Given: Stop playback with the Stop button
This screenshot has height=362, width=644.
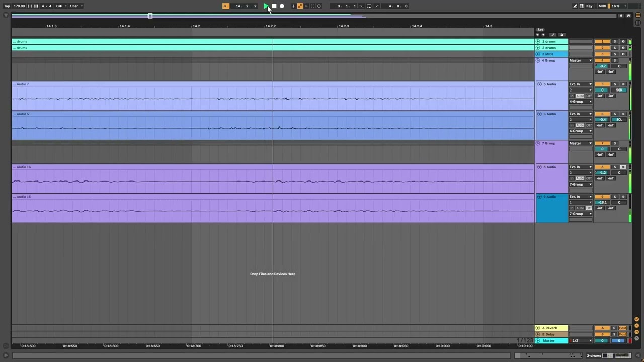Looking at the screenshot, I should pyautogui.click(x=274, y=6).
